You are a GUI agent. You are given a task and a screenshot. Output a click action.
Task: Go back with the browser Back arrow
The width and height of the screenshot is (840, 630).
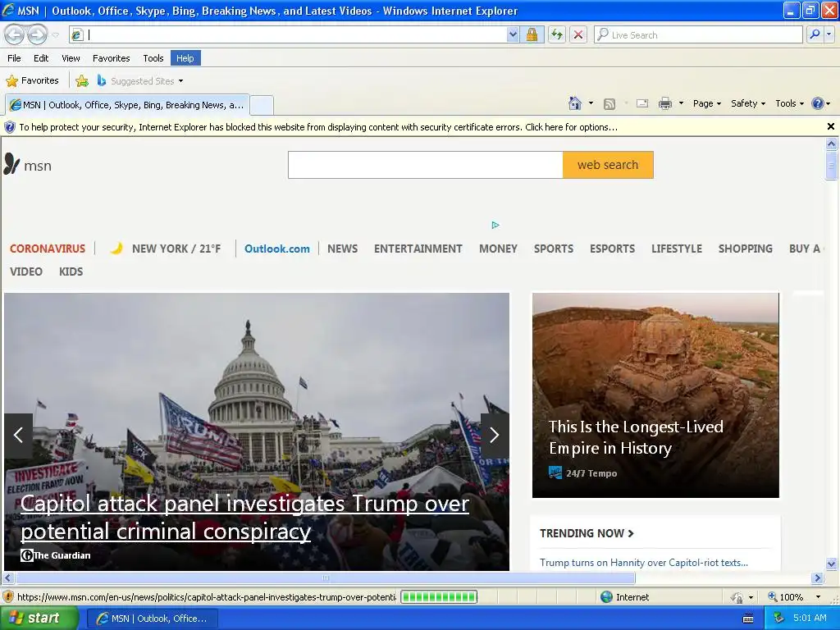point(15,35)
